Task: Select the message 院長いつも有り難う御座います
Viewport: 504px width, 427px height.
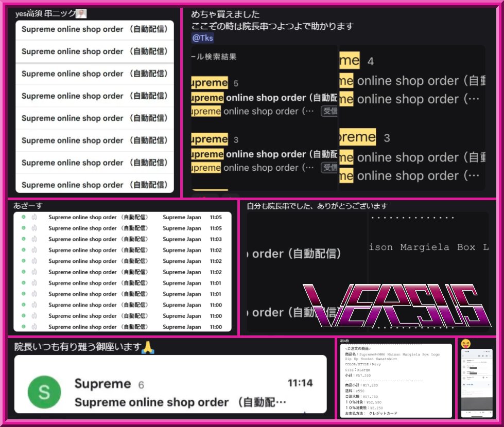Action: [78, 347]
